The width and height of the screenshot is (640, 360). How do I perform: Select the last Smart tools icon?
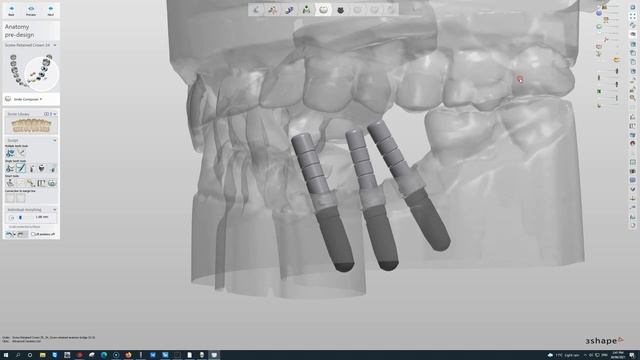point(52,183)
